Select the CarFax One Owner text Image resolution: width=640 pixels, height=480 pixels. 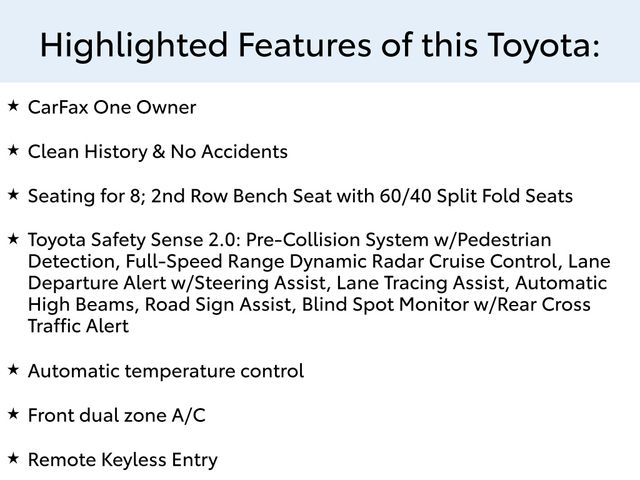click(x=112, y=107)
